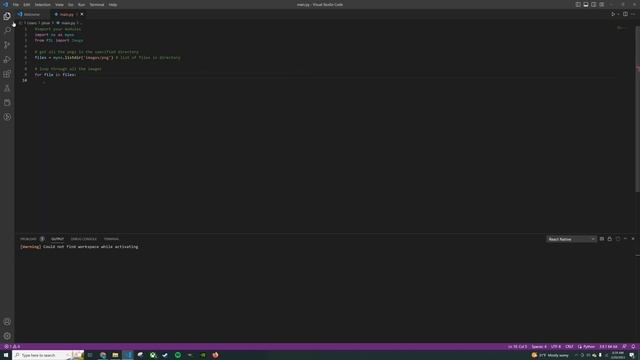Change Spaces: 4 indentation setting
This screenshot has height=360, width=640.
[539, 347]
